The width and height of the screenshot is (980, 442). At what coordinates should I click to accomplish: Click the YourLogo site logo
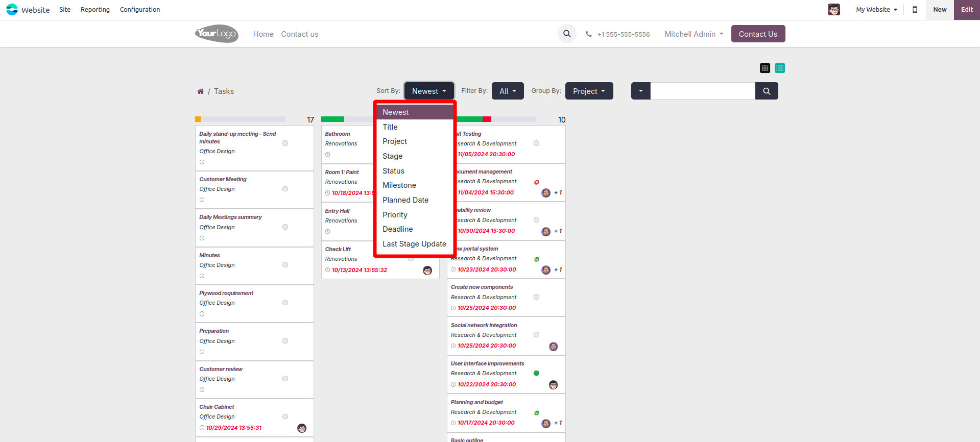217,34
